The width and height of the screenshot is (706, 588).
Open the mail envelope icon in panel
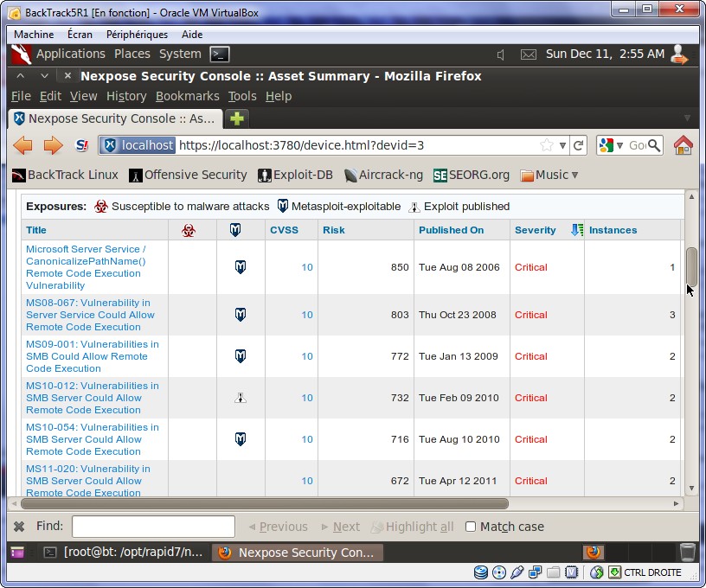coord(529,54)
